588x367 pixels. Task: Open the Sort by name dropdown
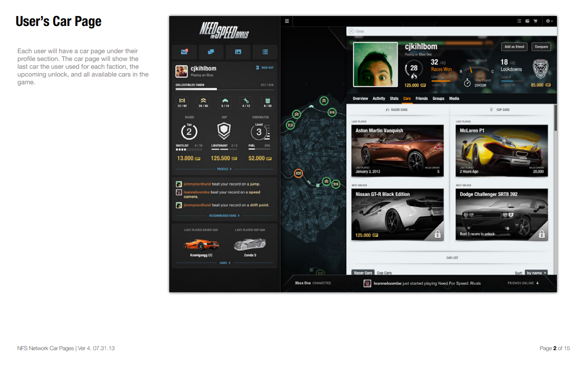(x=536, y=273)
